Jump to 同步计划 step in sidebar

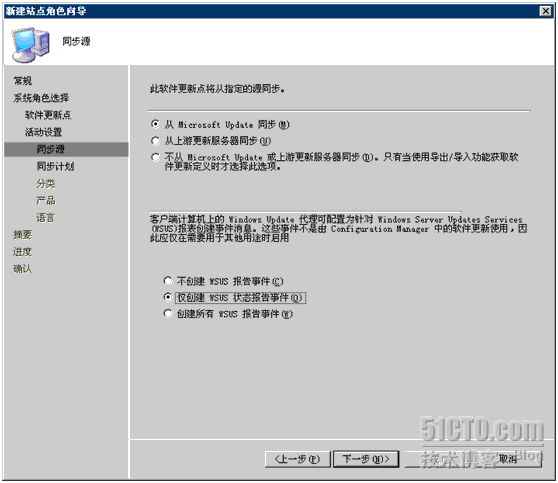pos(56,166)
